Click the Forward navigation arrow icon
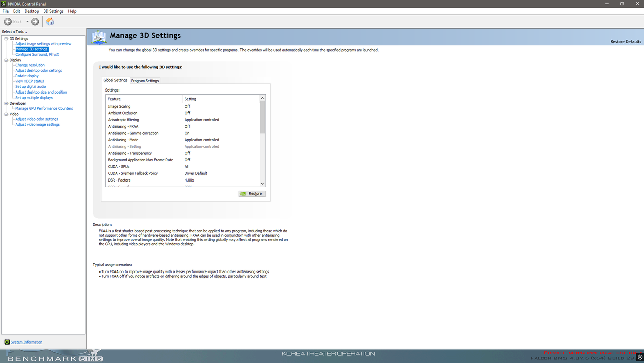 click(x=35, y=21)
